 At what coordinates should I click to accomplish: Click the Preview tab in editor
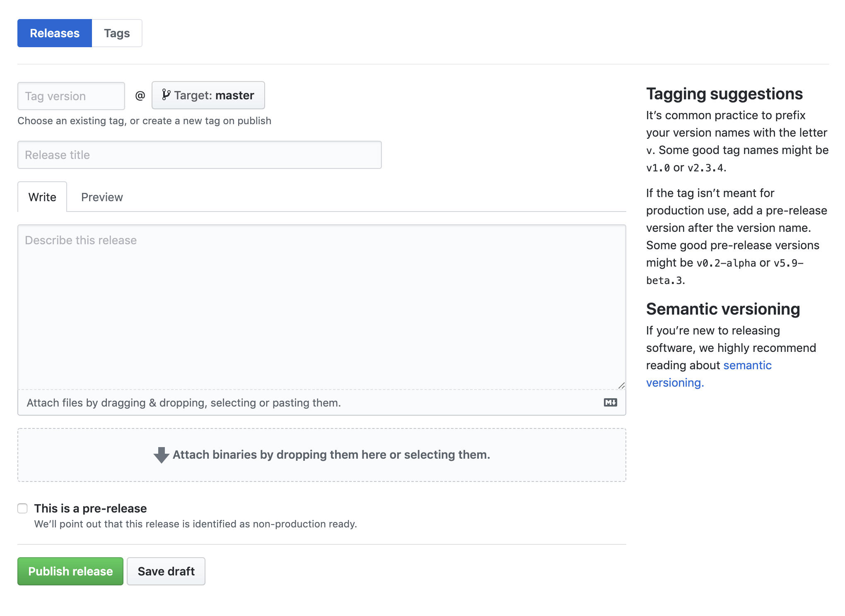[101, 196]
